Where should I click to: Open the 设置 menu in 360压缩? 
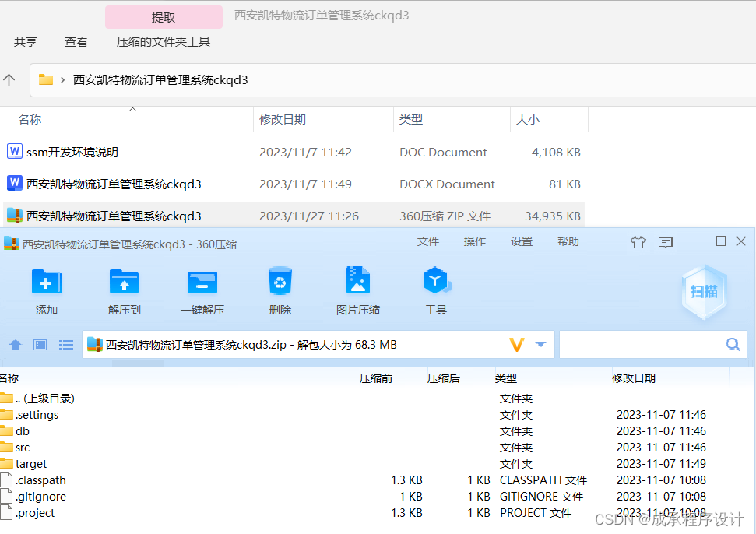click(x=521, y=241)
